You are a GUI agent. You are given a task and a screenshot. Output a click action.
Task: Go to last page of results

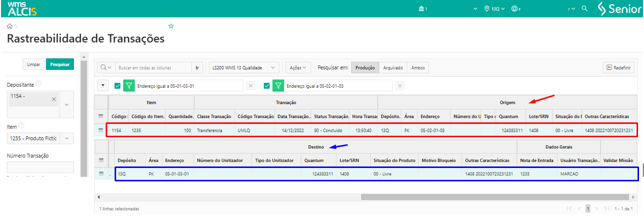607,209
